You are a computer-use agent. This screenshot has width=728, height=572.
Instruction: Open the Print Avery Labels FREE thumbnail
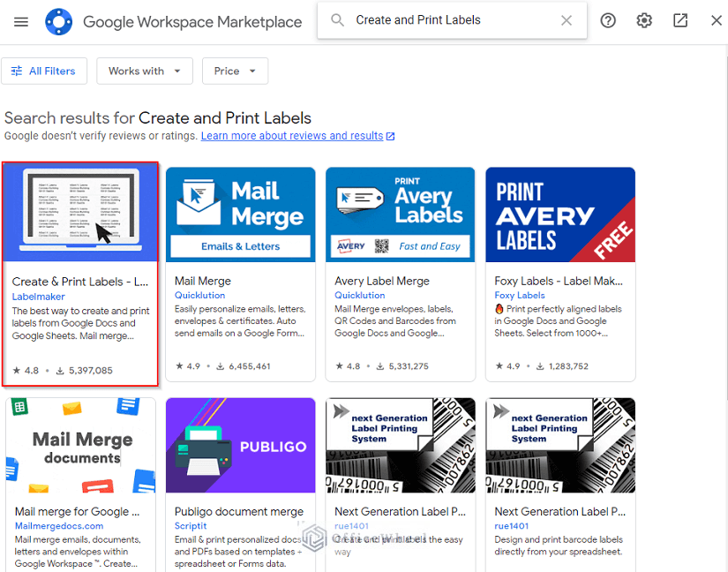point(560,214)
